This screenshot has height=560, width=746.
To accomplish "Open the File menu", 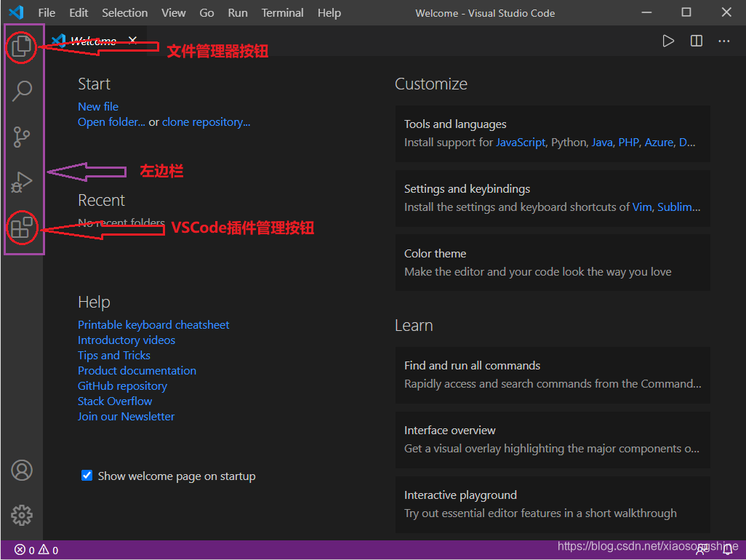I will [x=47, y=13].
